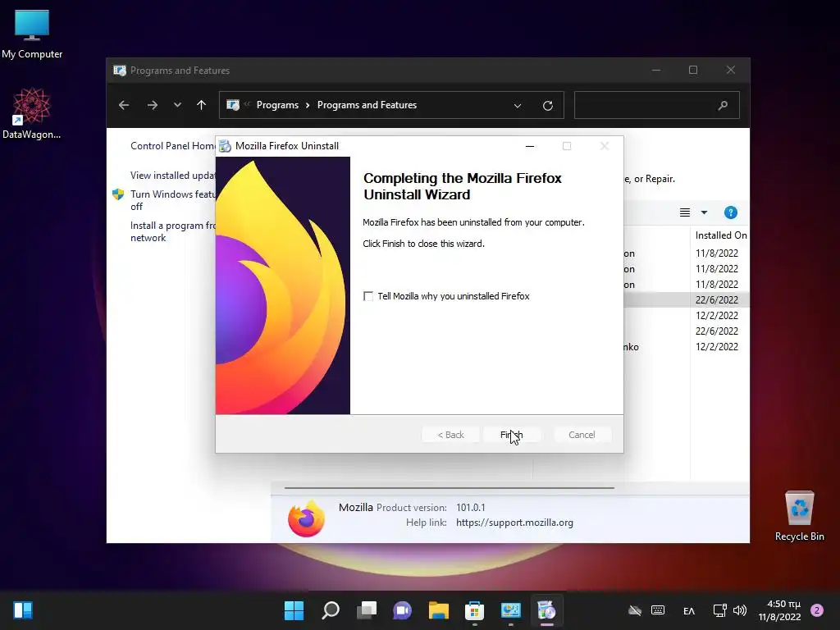Open 'View installed updates' link
840x630 pixels.
(173, 176)
